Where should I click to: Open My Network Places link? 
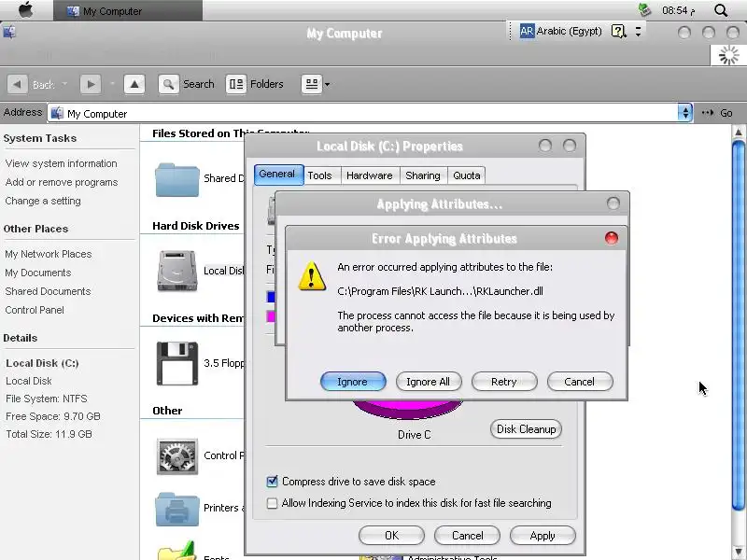(x=49, y=254)
